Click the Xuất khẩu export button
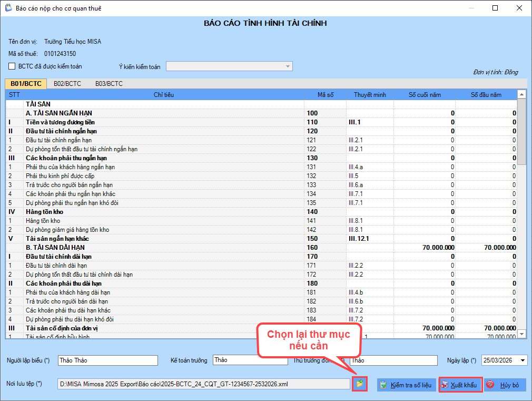Viewport: 532px width, 401px height. click(x=460, y=385)
